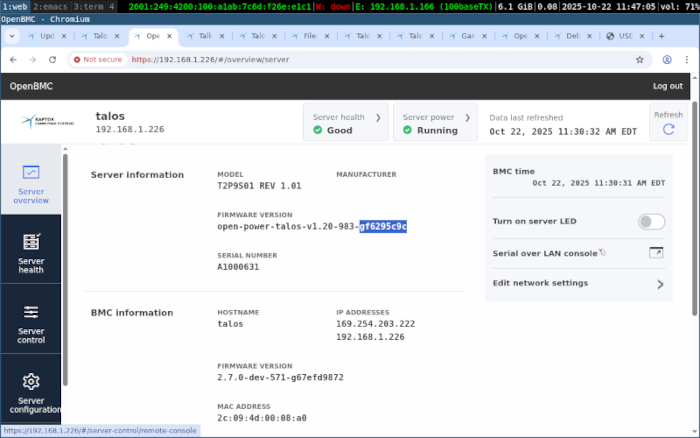The width and height of the screenshot is (700, 438).
Task: Open the Server health sidebar section
Action: tap(31, 242)
